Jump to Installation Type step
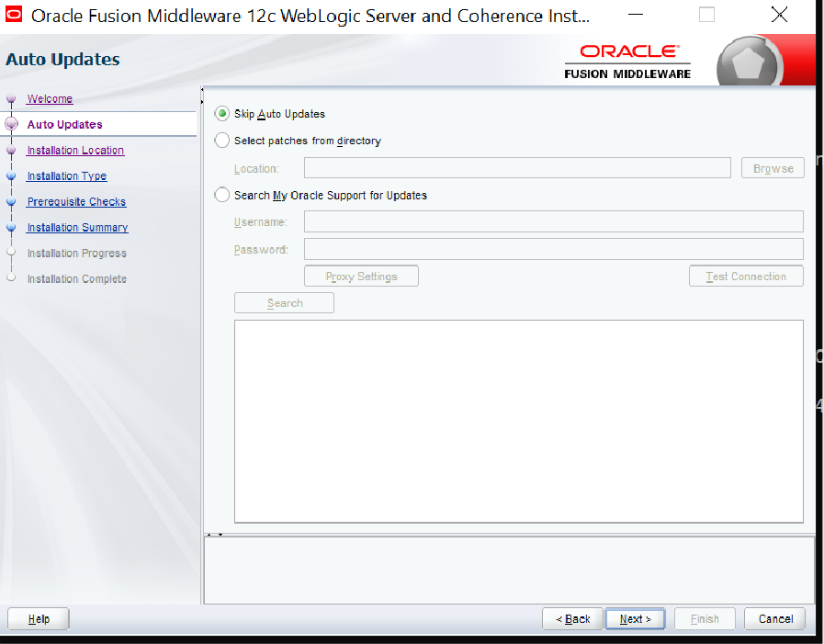The height and width of the screenshot is (644, 824). (x=66, y=176)
